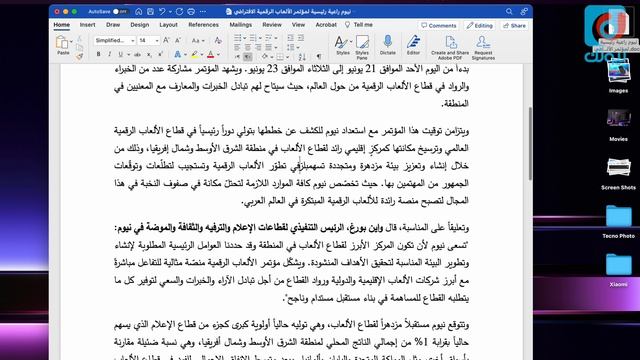Toggle subscript formatting
This screenshot has height=360, width=640.
pyautogui.click(x=149, y=54)
